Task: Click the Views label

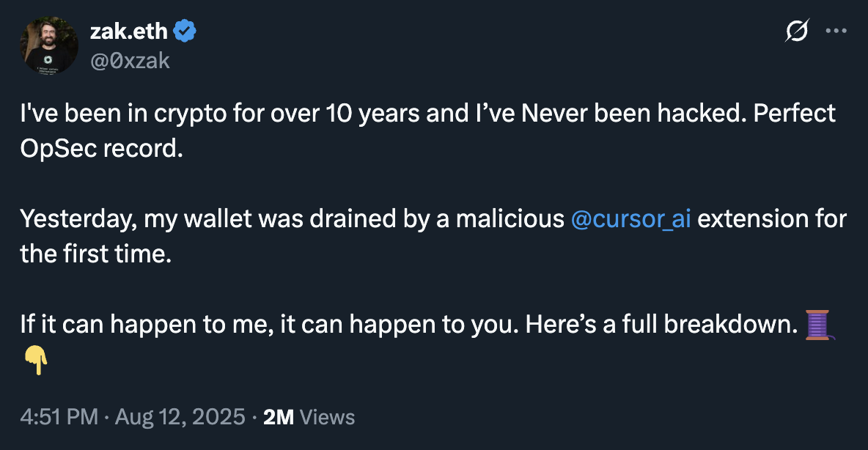Action: pos(327,417)
